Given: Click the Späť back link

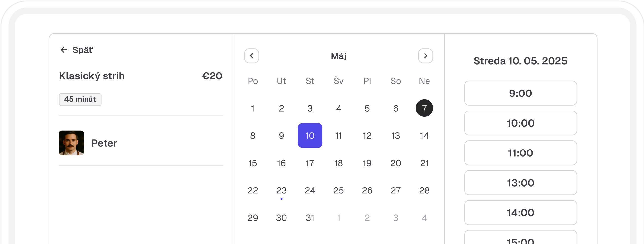Looking at the screenshot, I should [83, 50].
